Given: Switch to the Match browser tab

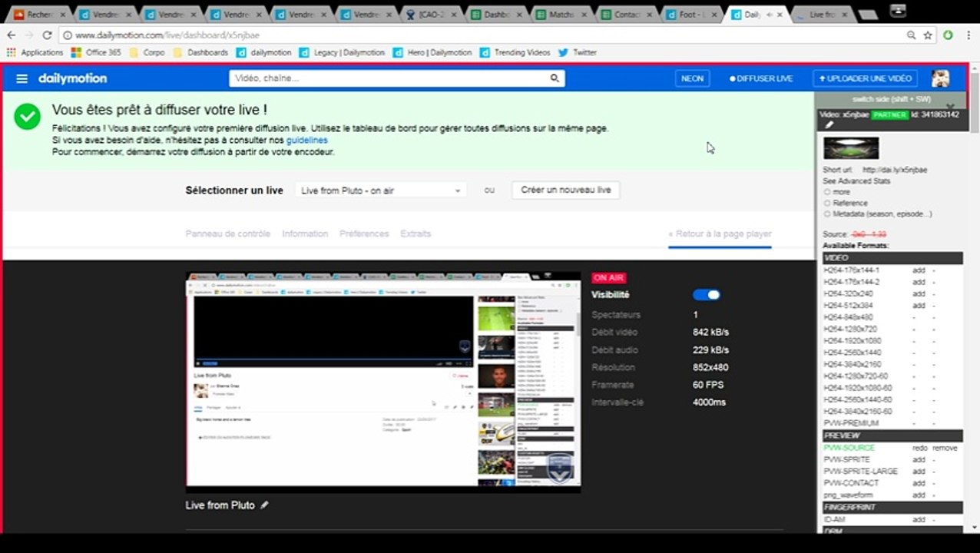Looking at the screenshot, I should (562, 15).
